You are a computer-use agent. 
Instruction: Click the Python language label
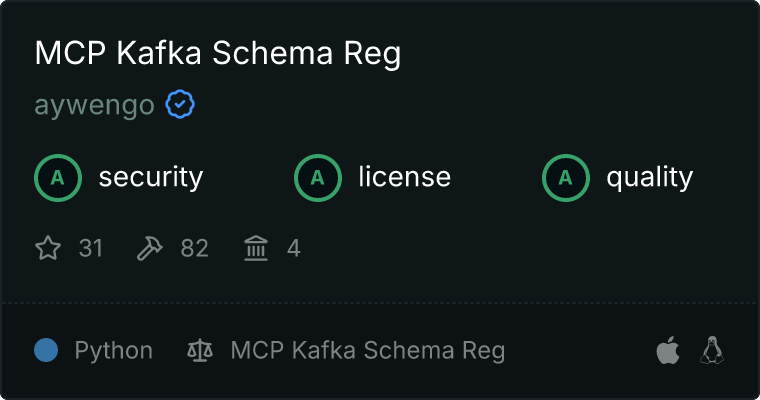pyautogui.click(x=114, y=351)
